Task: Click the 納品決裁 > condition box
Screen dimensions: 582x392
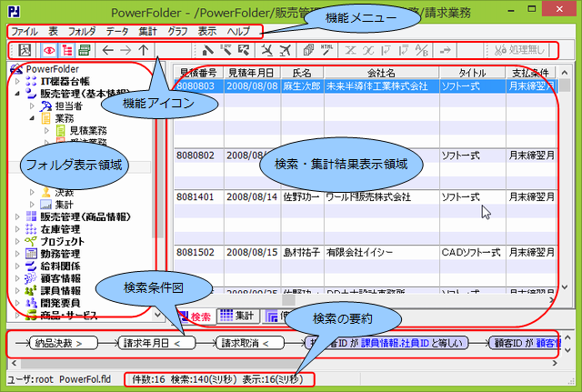Action: (x=64, y=344)
